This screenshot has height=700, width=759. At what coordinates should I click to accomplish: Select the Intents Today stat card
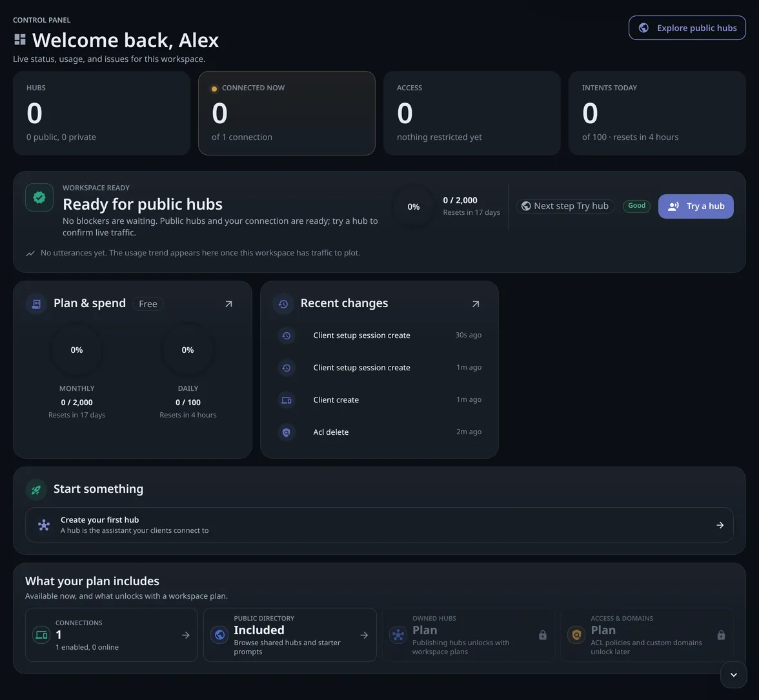(657, 113)
